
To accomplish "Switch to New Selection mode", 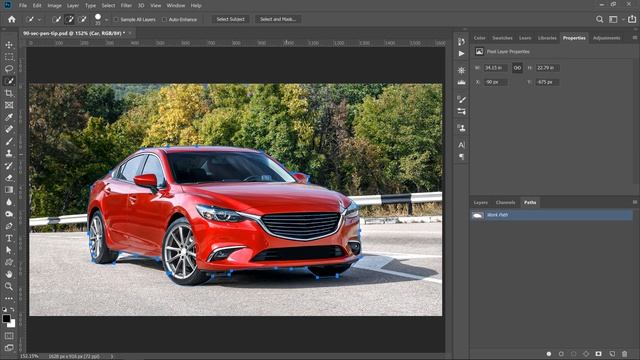I will pos(57,19).
